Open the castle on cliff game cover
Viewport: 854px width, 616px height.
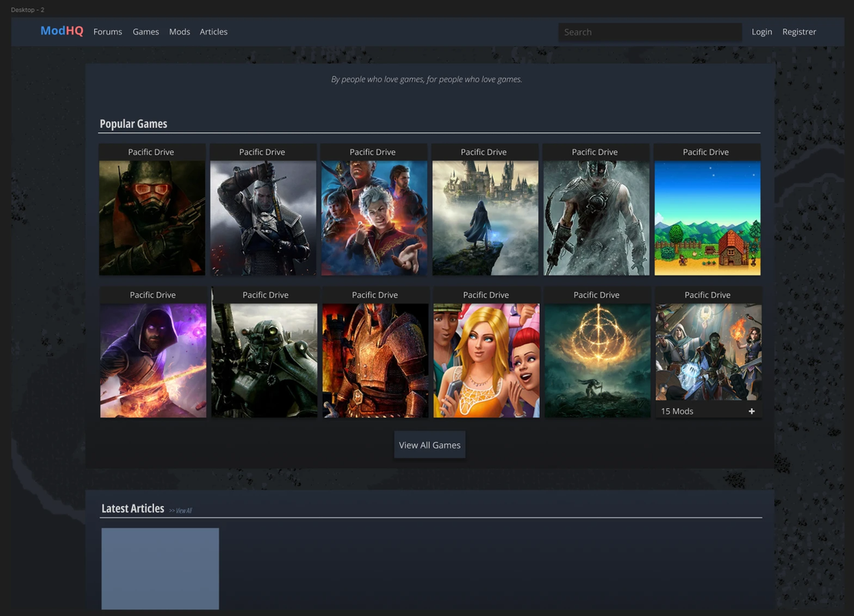[x=485, y=218]
